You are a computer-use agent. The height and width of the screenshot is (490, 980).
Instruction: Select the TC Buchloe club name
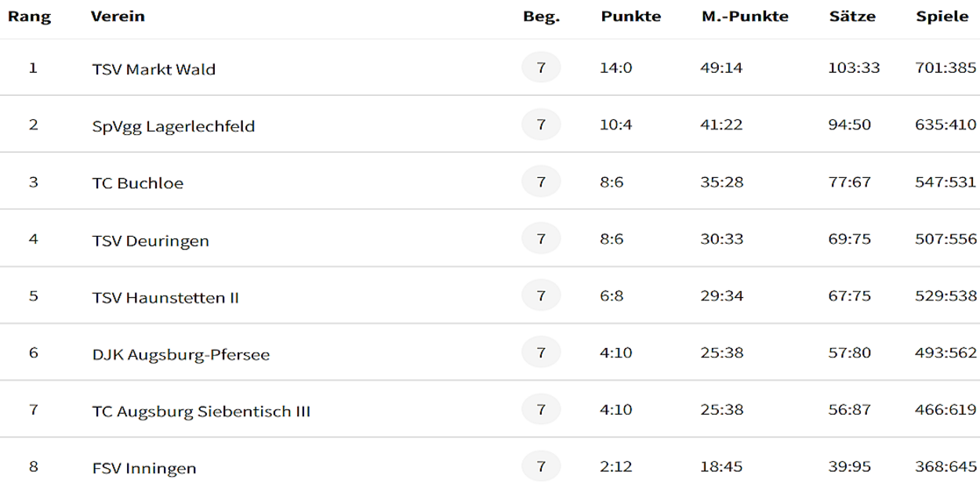[140, 183]
